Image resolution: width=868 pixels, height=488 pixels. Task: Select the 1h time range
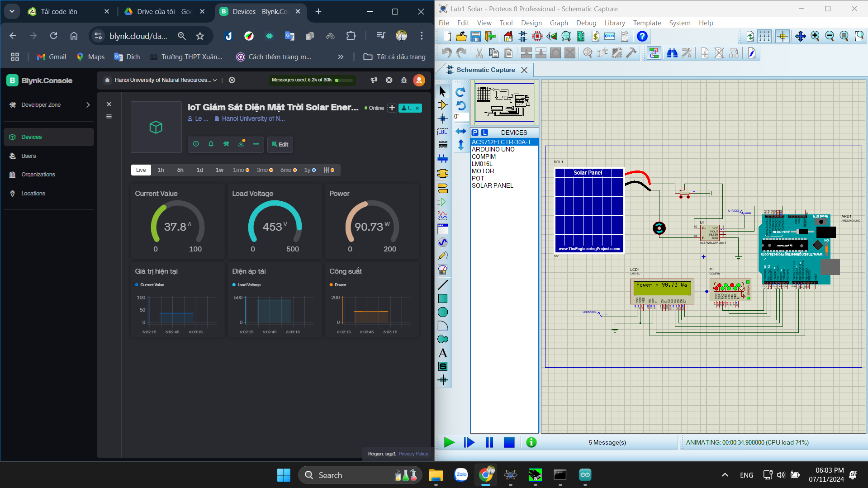[x=161, y=170]
